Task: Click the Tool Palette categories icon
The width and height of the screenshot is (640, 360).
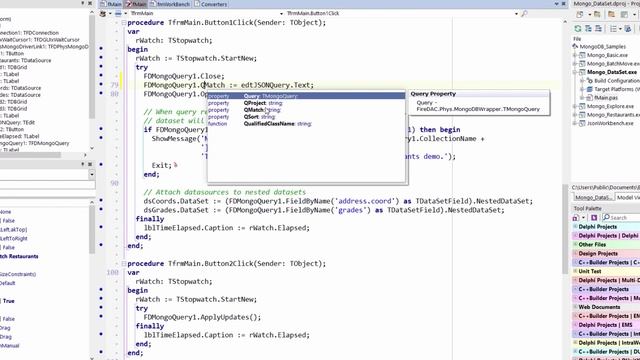Action: (576, 218)
